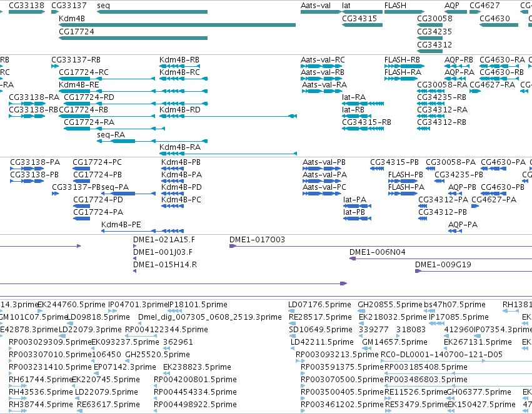The height and width of the screenshot is (414, 532).
Task: Open the CG17724-RA transcript
Action: pyautogui.click(x=114, y=129)
